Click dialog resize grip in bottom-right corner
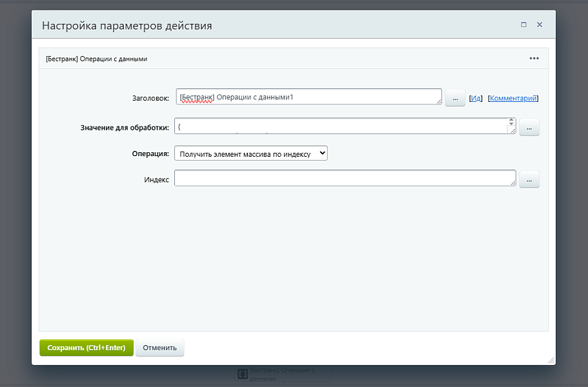Image resolution: width=588 pixels, height=387 pixels. [x=551, y=360]
